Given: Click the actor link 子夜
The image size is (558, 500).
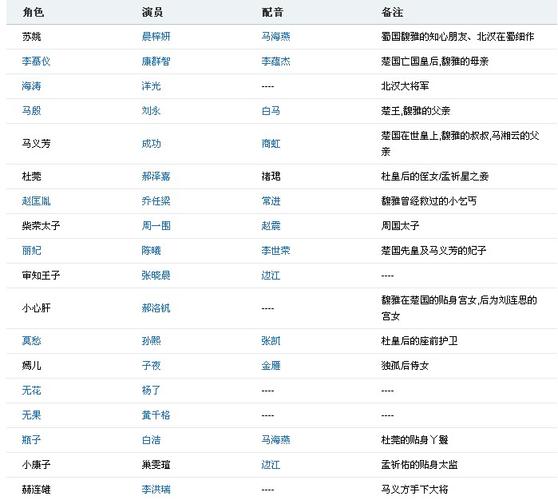Looking at the screenshot, I should (x=151, y=365).
